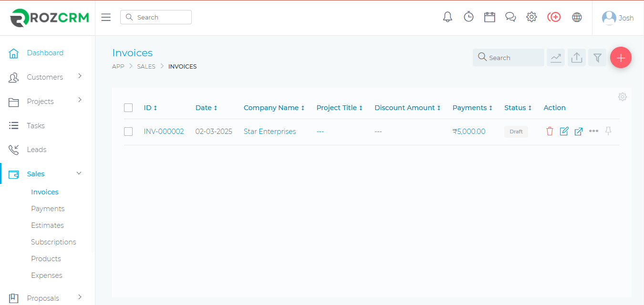This screenshot has width=644, height=305.
Task: Edit invoice INV-000002 with pencil icon
Action: pyautogui.click(x=564, y=132)
